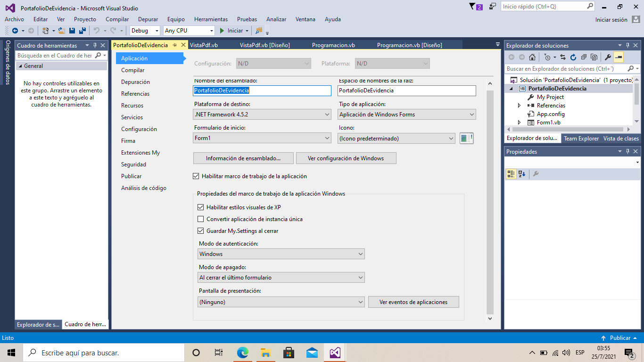Click the Categorized view icon in Propiedades
The image size is (644, 362).
pyautogui.click(x=511, y=174)
